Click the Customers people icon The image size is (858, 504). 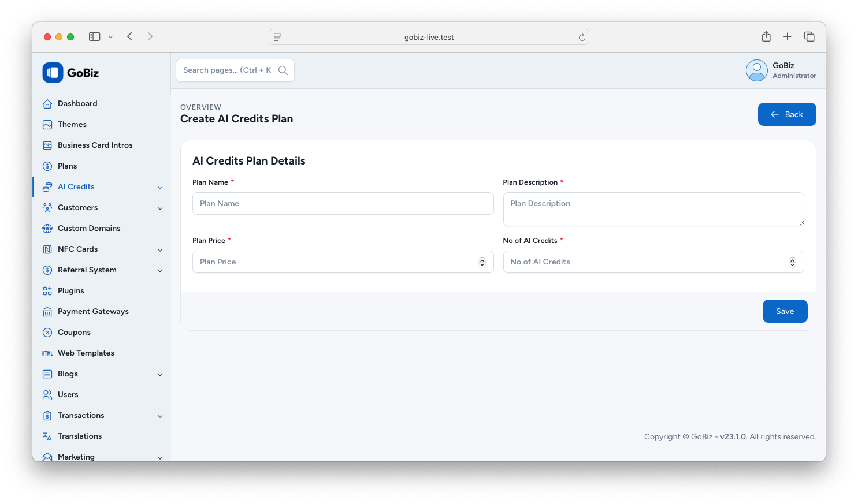click(x=47, y=208)
